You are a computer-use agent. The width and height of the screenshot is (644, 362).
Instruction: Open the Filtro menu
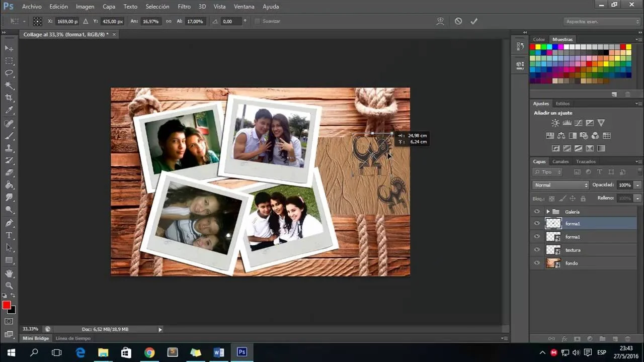(184, 7)
